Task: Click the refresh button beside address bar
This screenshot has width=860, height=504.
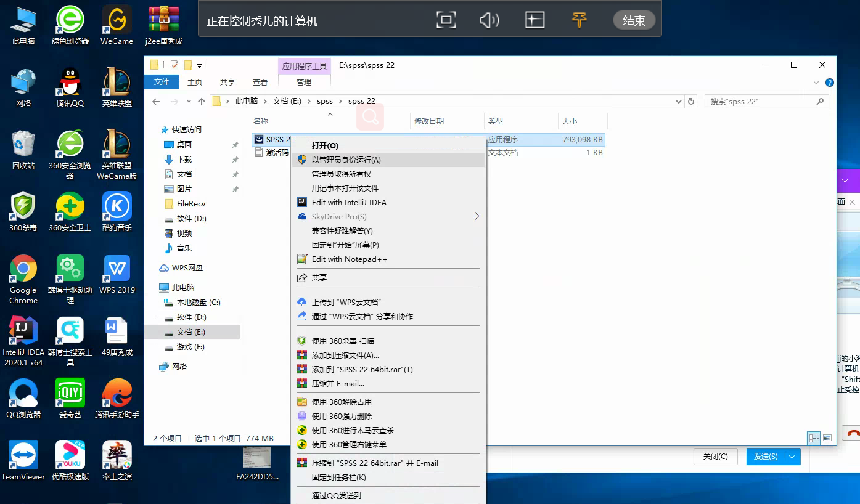Action: click(691, 102)
